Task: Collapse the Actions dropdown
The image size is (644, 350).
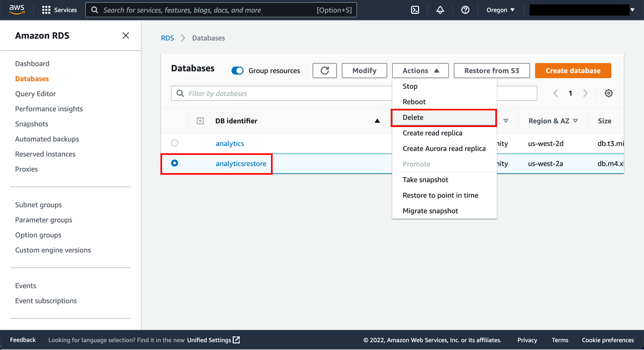Action: coord(420,70)
